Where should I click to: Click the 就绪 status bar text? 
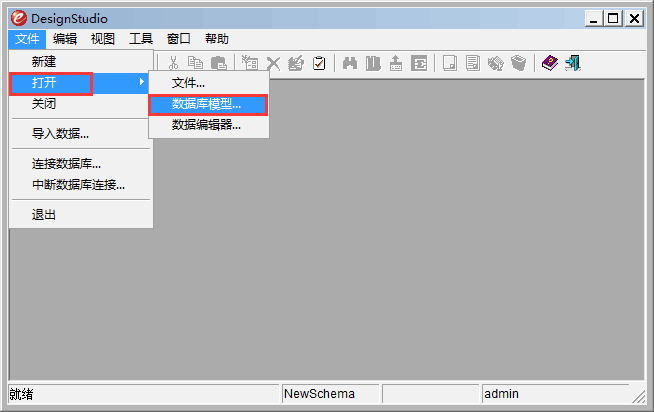(x=21, y=394)
